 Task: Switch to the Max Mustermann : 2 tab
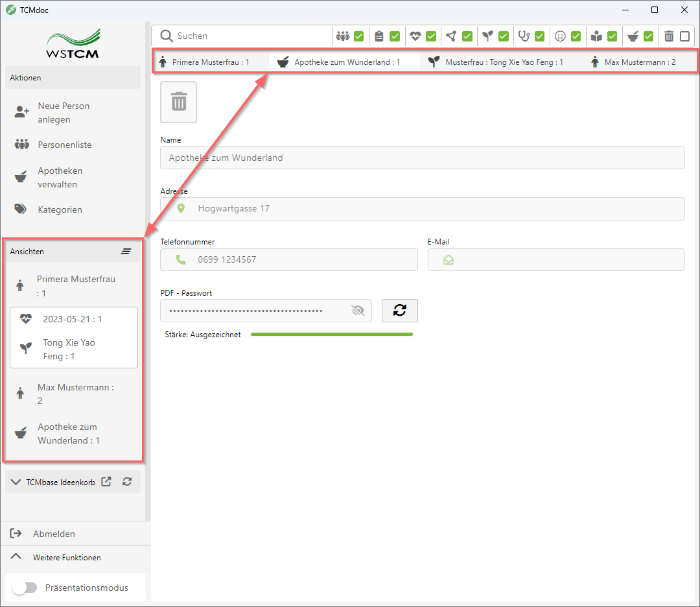[x=633, y=62]
